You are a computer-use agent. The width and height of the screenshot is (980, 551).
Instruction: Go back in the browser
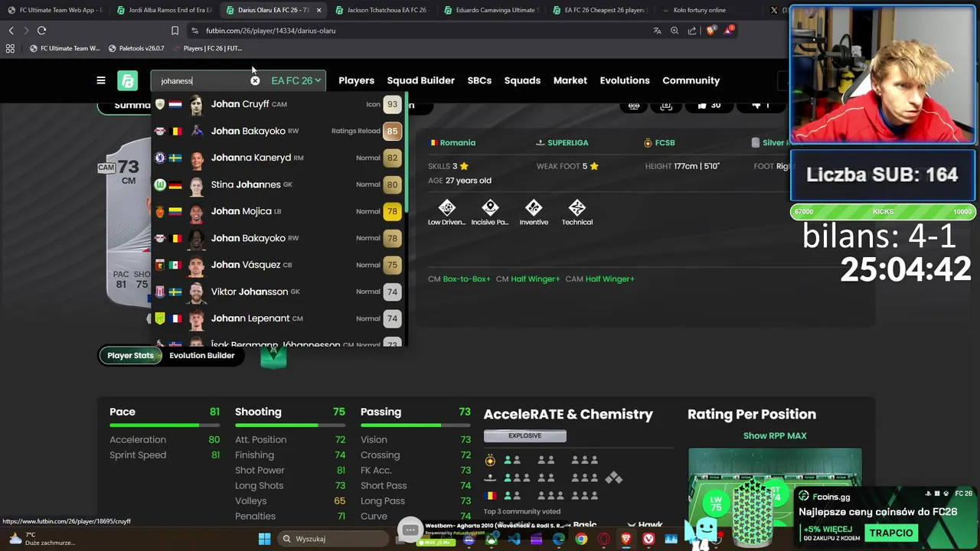point(11,31)
